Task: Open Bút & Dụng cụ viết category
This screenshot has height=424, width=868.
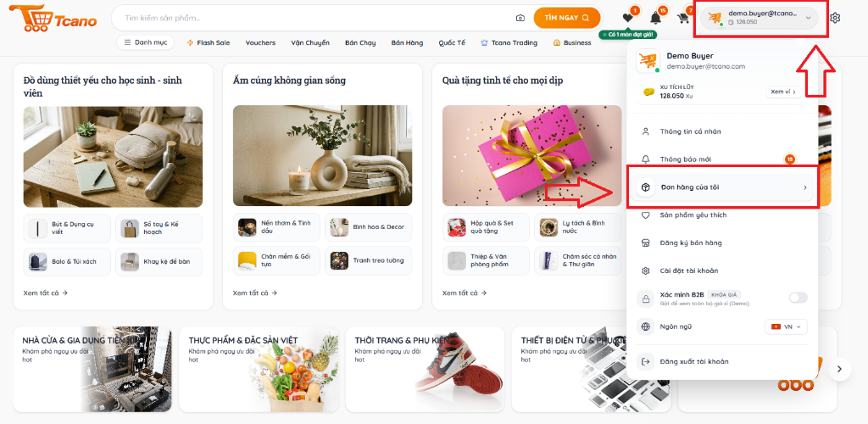Action: pos(68,228)
